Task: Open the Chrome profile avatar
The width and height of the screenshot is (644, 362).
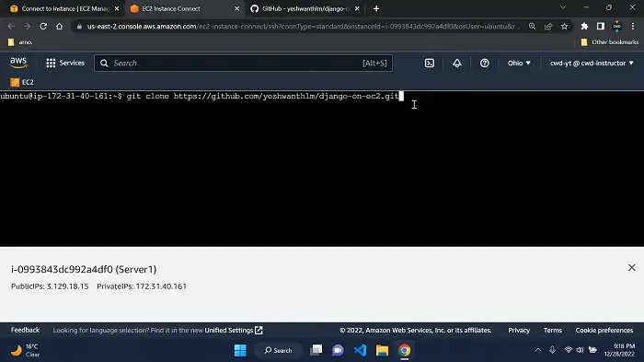Action: tap(617, 27)
